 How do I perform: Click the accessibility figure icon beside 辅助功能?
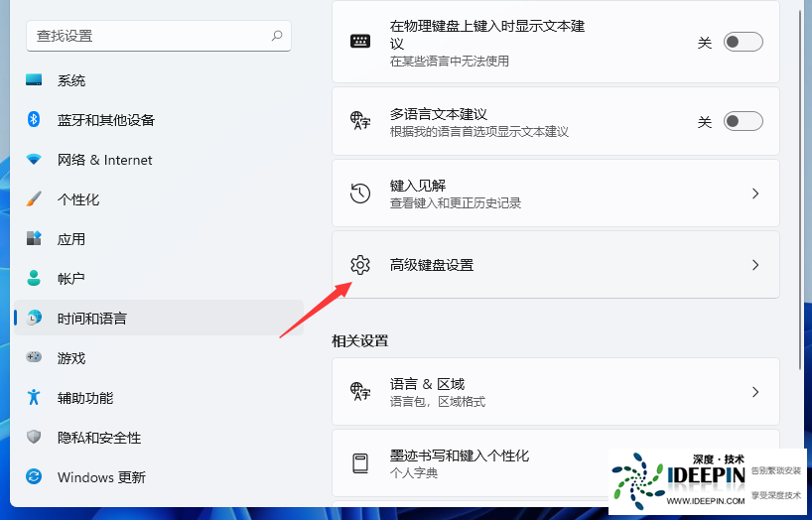point(34,397)
